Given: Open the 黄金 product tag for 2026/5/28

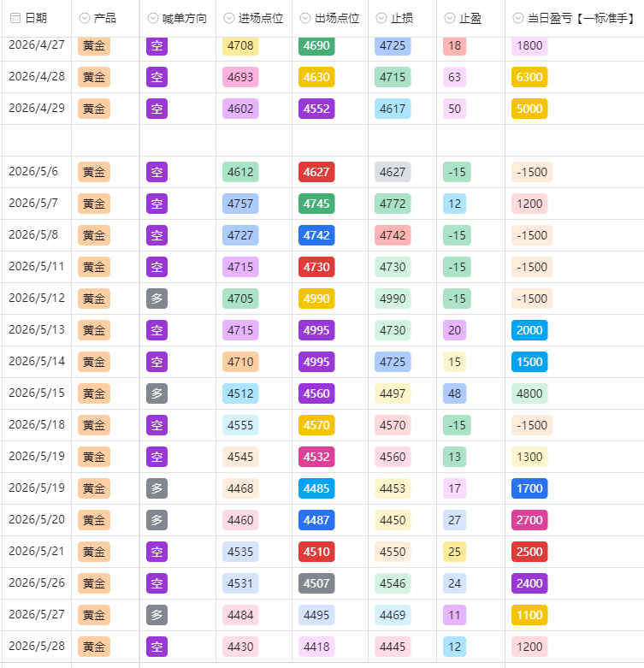Looking at the screenshot, I should pos(94,647).
